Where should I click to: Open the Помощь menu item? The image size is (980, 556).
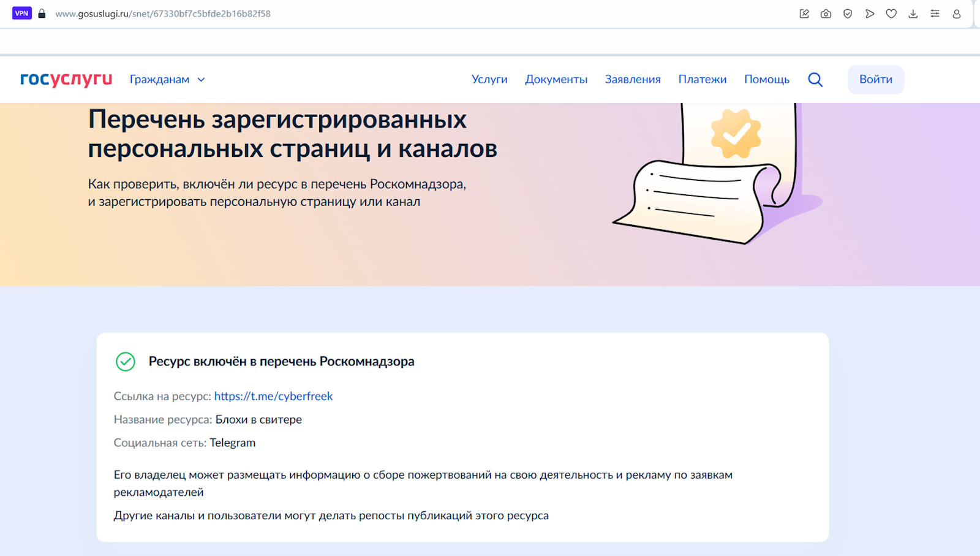point(767,79)
